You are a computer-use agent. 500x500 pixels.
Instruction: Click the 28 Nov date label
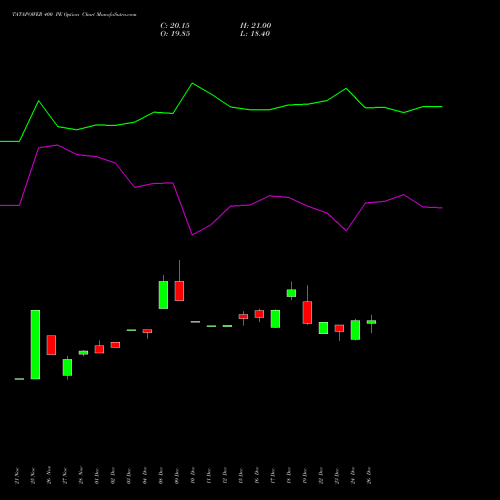(81, 475)
